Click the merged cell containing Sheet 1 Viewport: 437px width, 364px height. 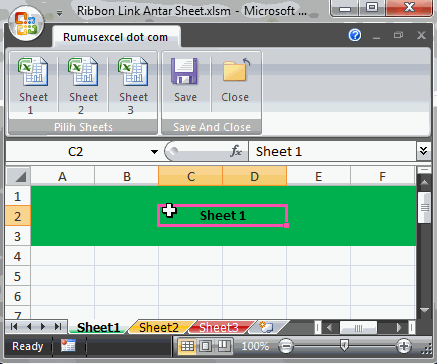tap(222, 216)
